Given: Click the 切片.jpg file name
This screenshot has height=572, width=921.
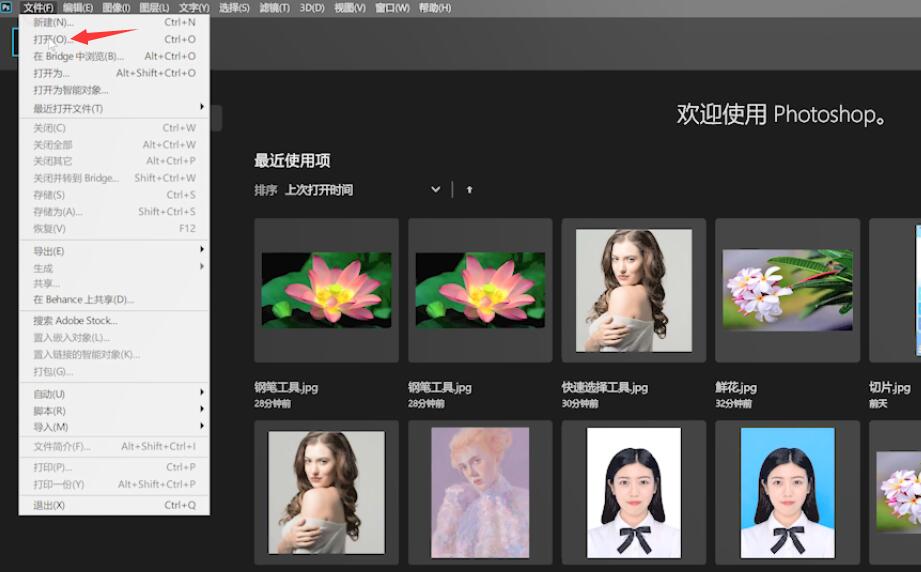Looking at the screenshot, I should [x=890, y=388].
